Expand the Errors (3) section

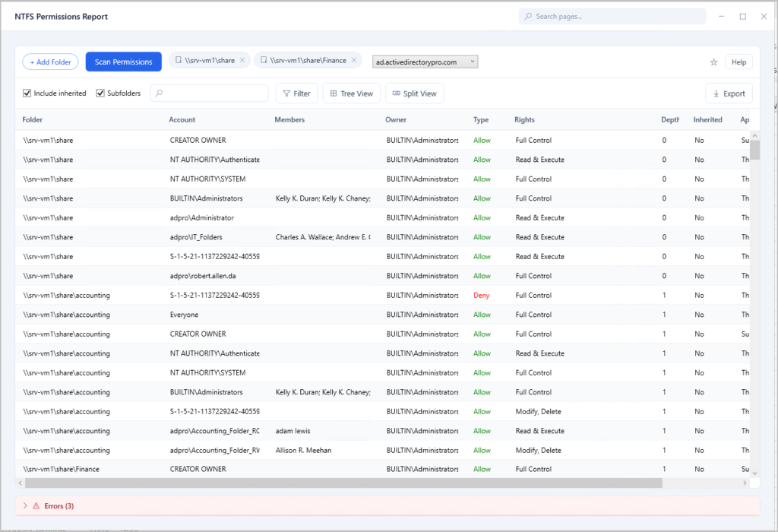[25, 505]
